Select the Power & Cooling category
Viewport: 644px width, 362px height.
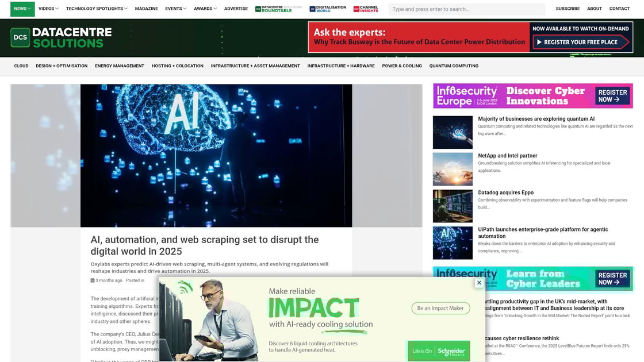pyautogui.click(x=402, y=66)
